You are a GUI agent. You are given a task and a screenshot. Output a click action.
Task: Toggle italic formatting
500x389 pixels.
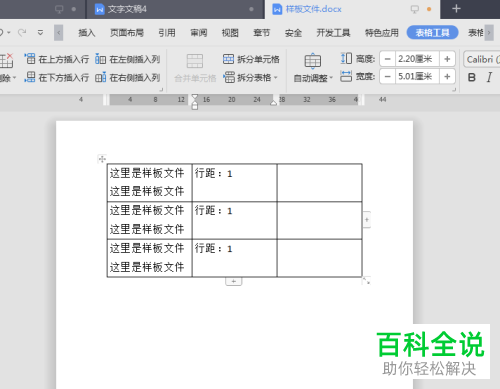[x=489, y=77]
